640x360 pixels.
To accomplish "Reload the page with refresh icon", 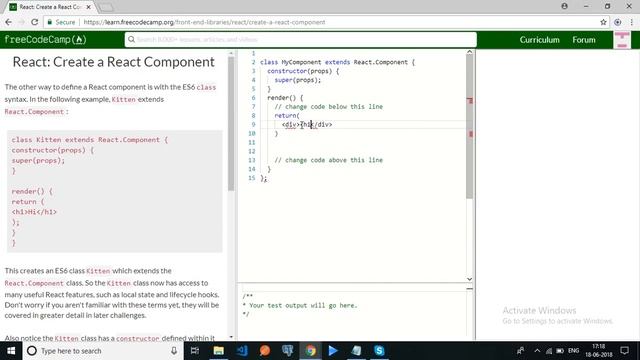I will [35, 22].
